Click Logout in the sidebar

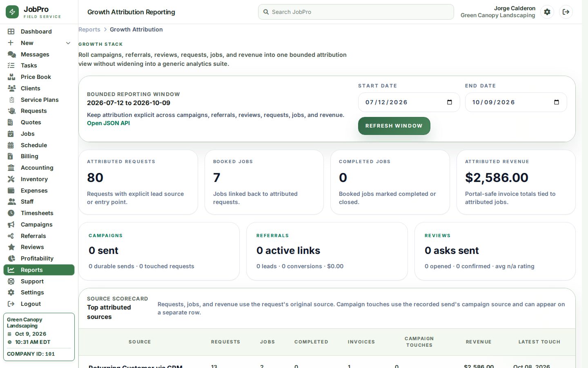click(39, 304)
